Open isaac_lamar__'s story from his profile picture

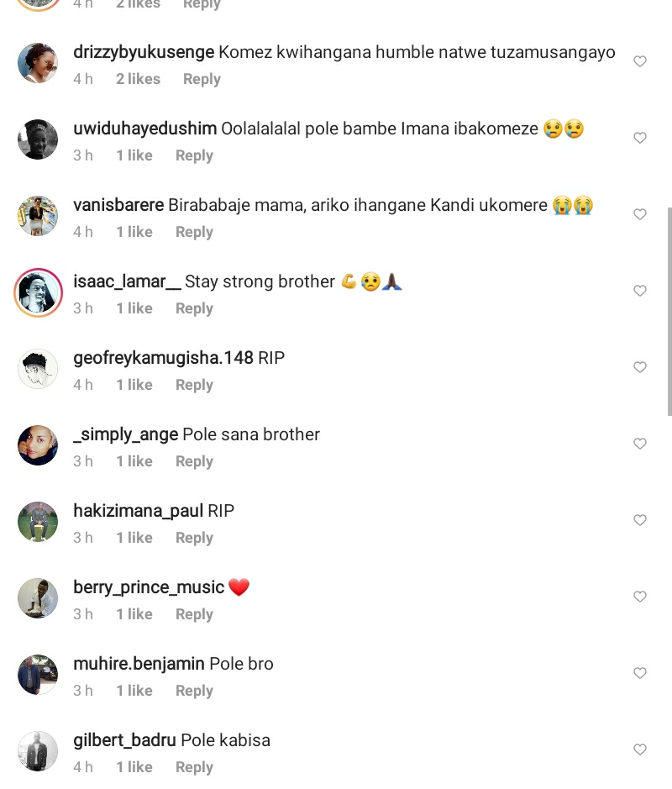[39, 292]
